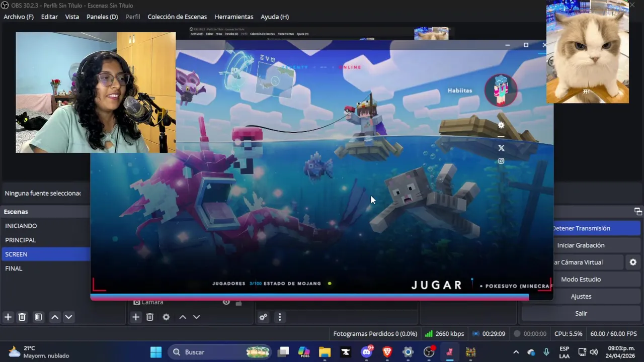The height and width of the screenshot is (362, 644).
Task: Open the Vista menu
Action: tap(72, 17)
